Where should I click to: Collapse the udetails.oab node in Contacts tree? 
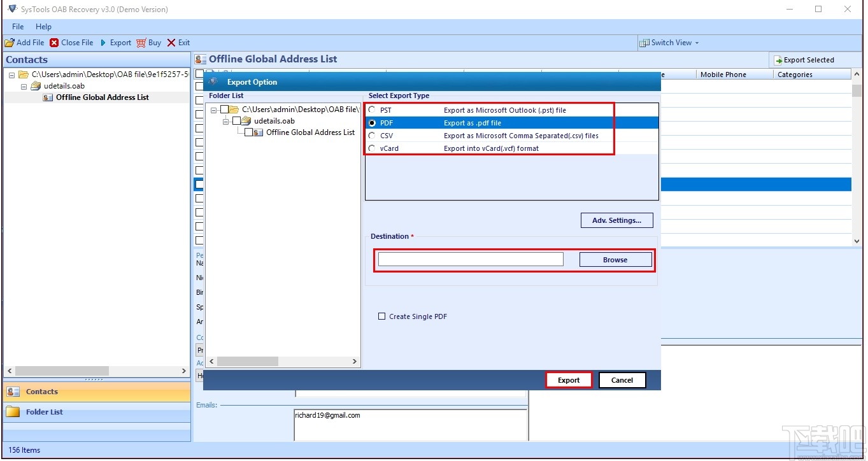[24, 86]
